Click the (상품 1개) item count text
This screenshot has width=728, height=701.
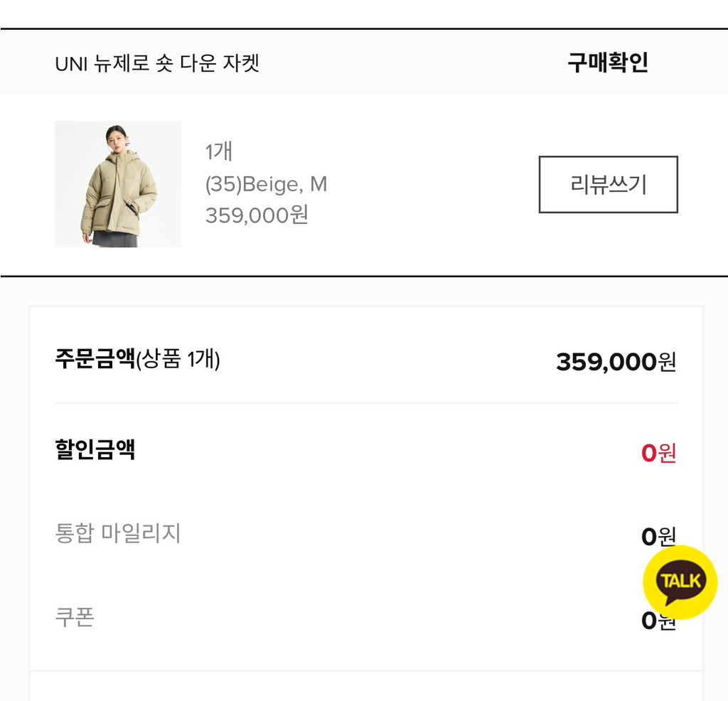tap(178, 360)
